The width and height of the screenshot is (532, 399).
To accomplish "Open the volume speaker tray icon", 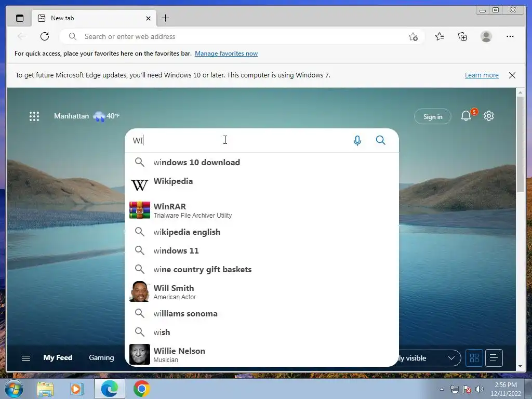I will pos(479,389).
